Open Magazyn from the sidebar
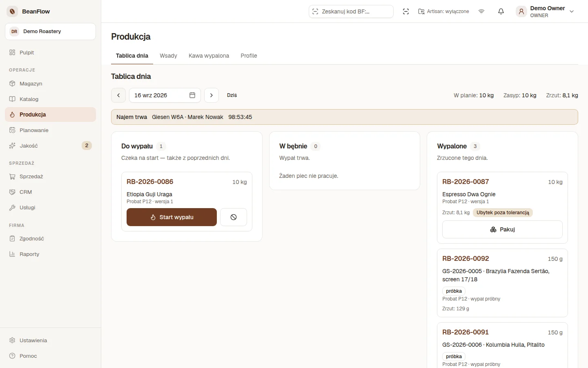This screenshot has height=368, width=588. click(50, 83)
